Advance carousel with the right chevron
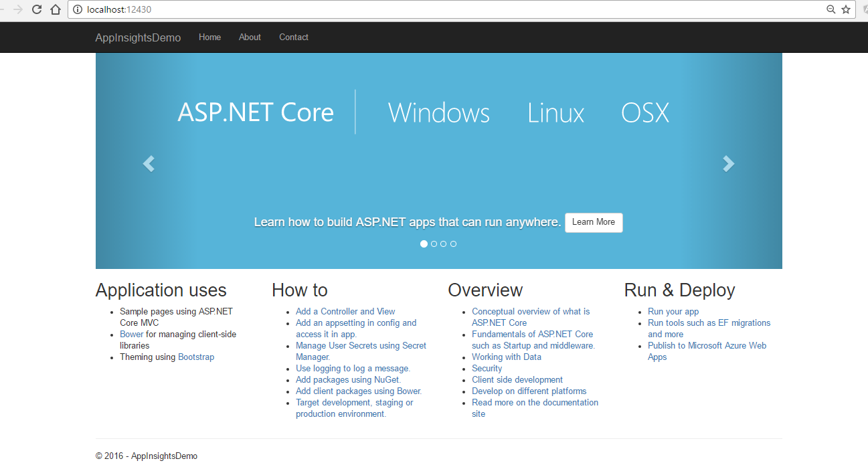 729,163
